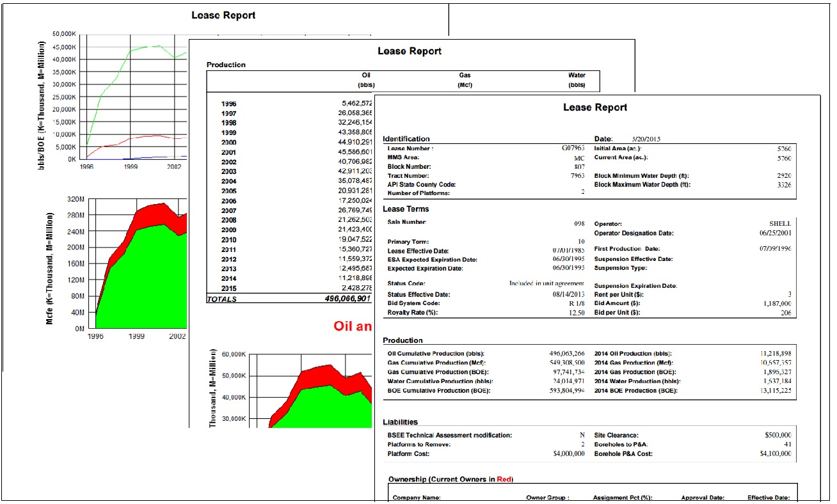
Task: Click "2014 Oil Production (bbls):" label
Action: point(633,354)
